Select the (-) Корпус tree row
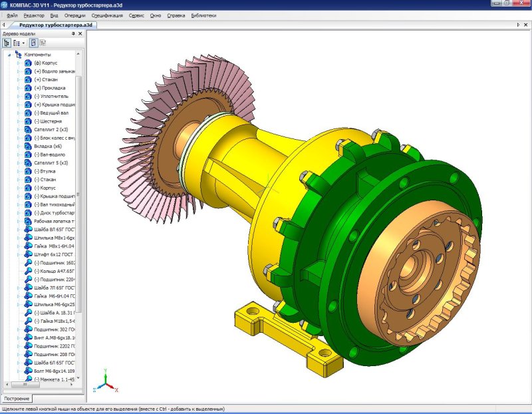The image size is (532, 414). click(x=40, y=188)
